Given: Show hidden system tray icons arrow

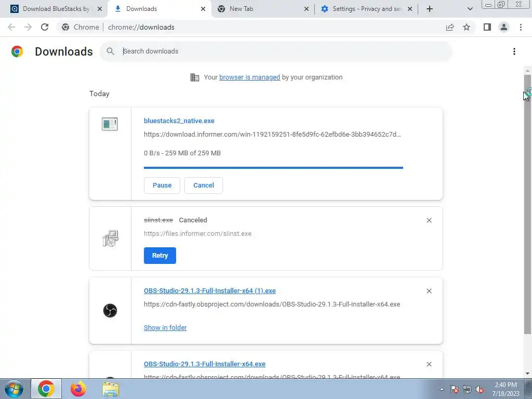Looking at the screenshot, I should pyautogui.click(x=442, y=389).
